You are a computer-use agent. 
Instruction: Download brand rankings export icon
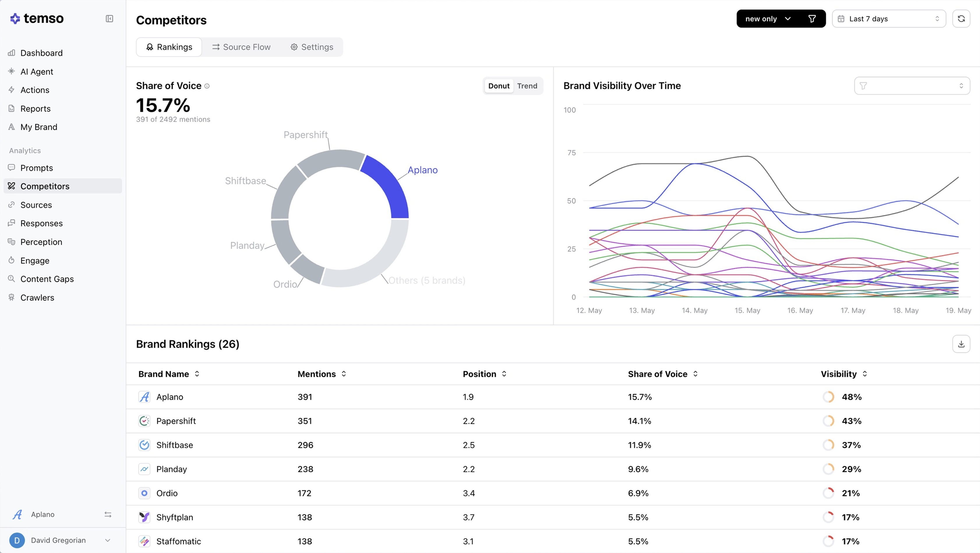(x=961, y=344)
